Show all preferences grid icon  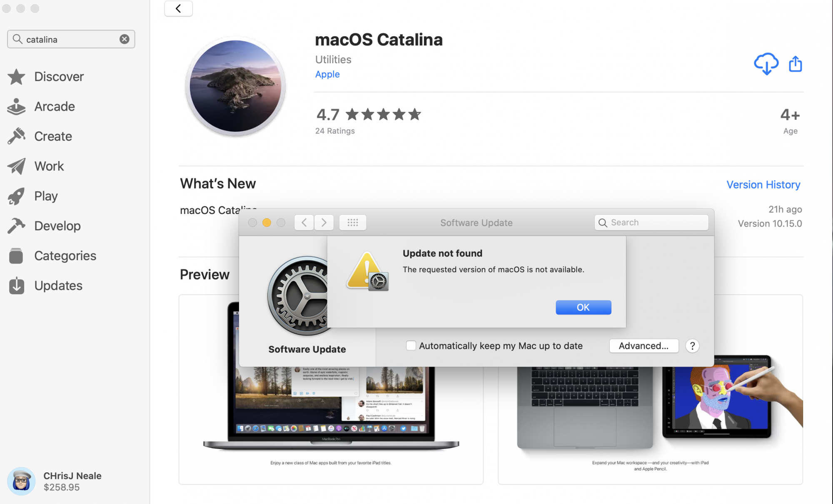click(352, 223)
